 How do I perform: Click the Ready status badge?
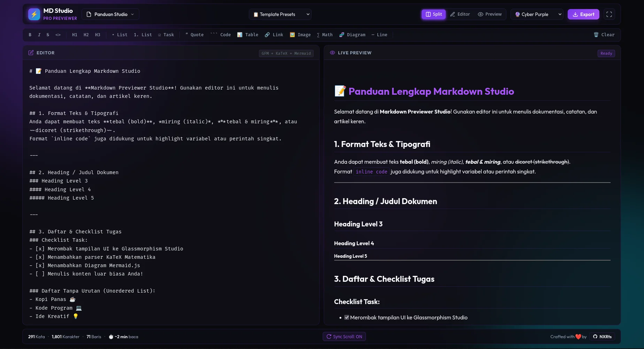pyautogui.click(x=606, y=53)
